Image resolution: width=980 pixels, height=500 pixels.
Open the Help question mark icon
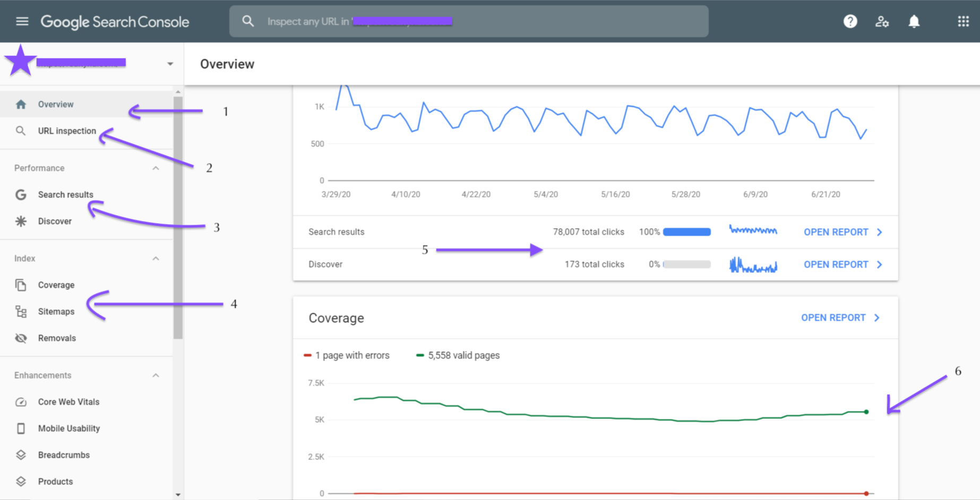[850, 21]
